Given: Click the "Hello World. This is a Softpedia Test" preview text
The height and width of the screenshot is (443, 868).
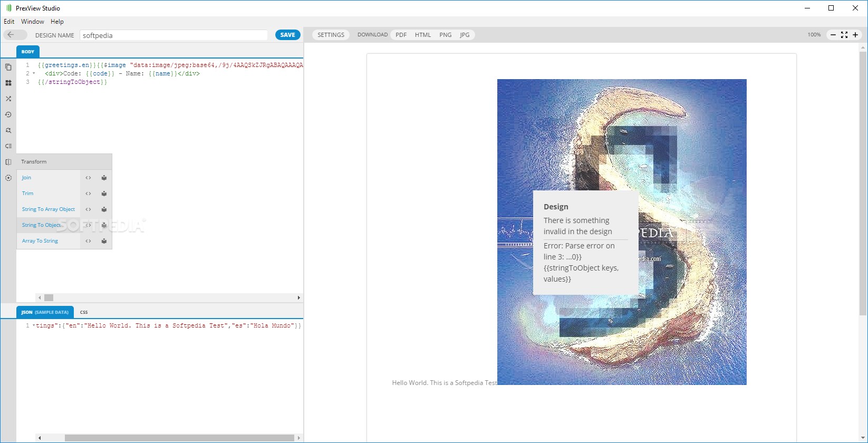Looking at the screenshot, I should tap(445, 383).
